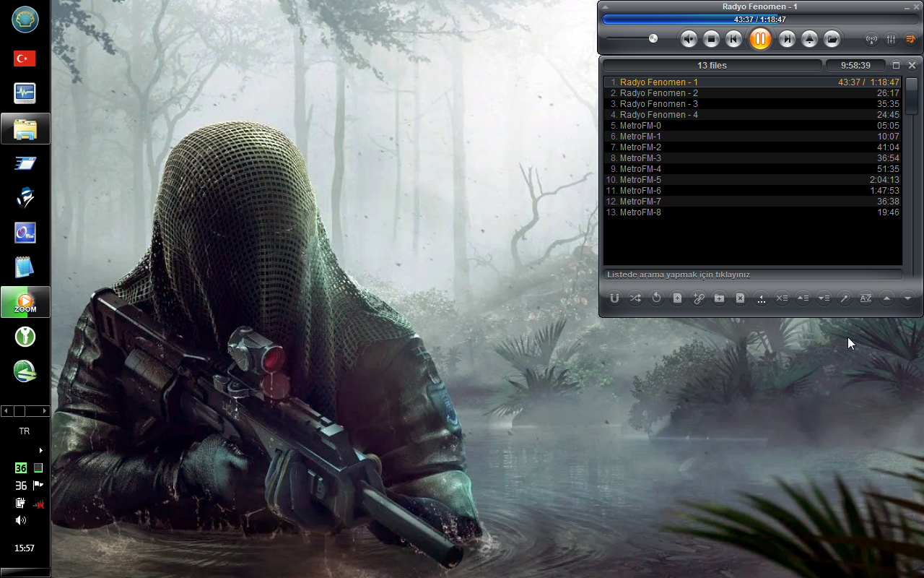Skip to the next track
This screenshot has height=578, width=924.
pos(788,39)
